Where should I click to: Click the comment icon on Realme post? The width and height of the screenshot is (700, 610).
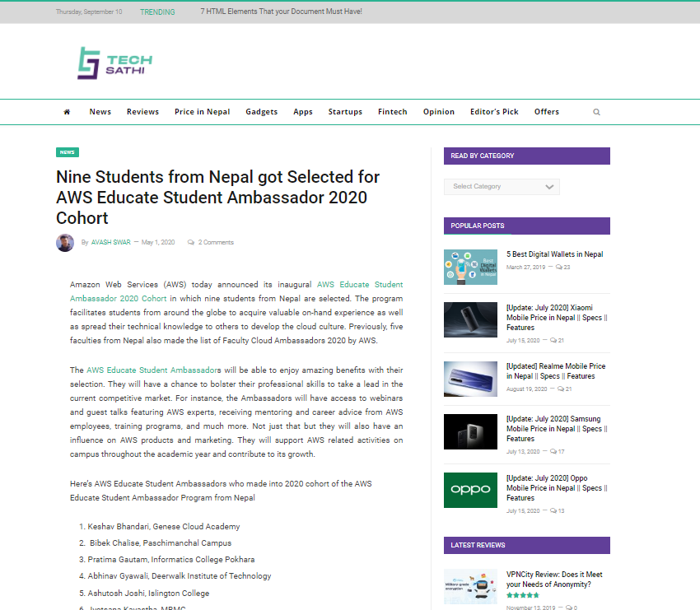(561, 389)
